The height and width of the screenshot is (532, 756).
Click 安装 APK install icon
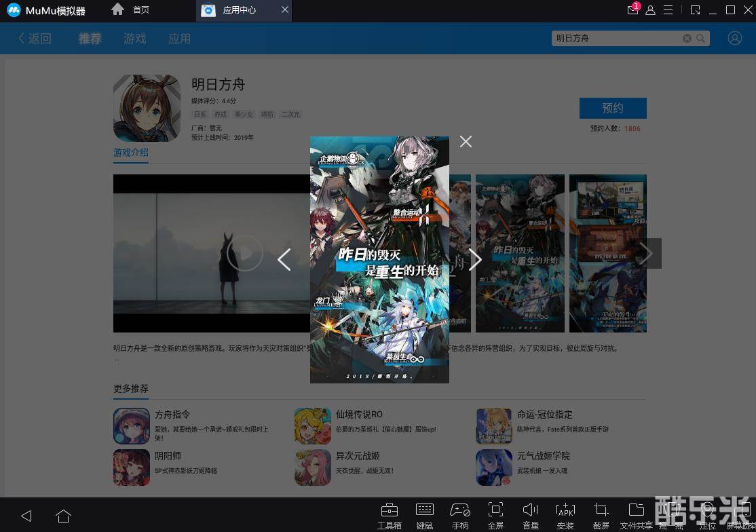click(x=565, y=515)
